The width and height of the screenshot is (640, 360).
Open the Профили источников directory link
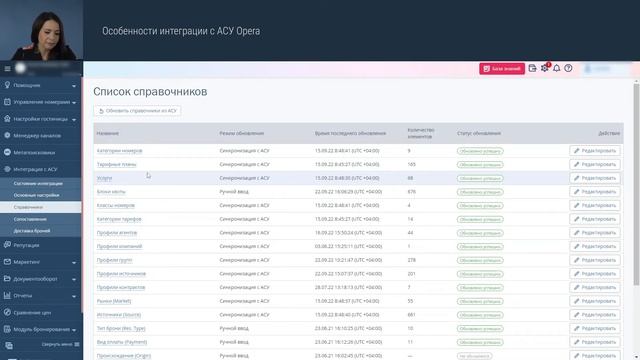121,274
